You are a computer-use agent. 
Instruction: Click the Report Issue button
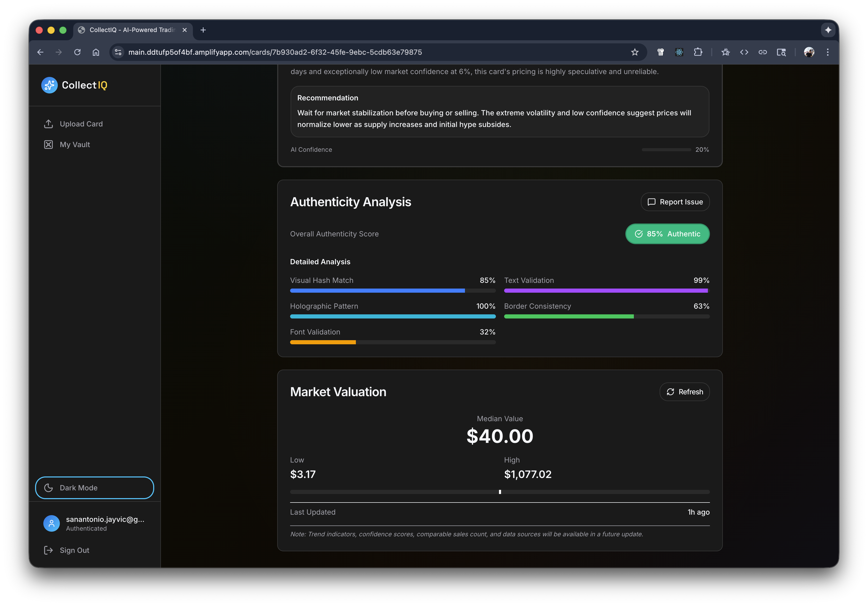click(x=675, y=202)
